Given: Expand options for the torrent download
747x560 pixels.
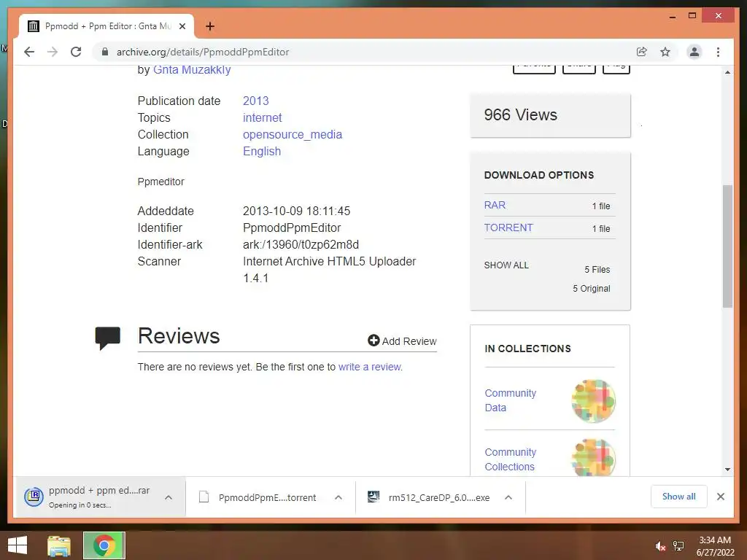Looking at the screenshot, I should (338, 497).
